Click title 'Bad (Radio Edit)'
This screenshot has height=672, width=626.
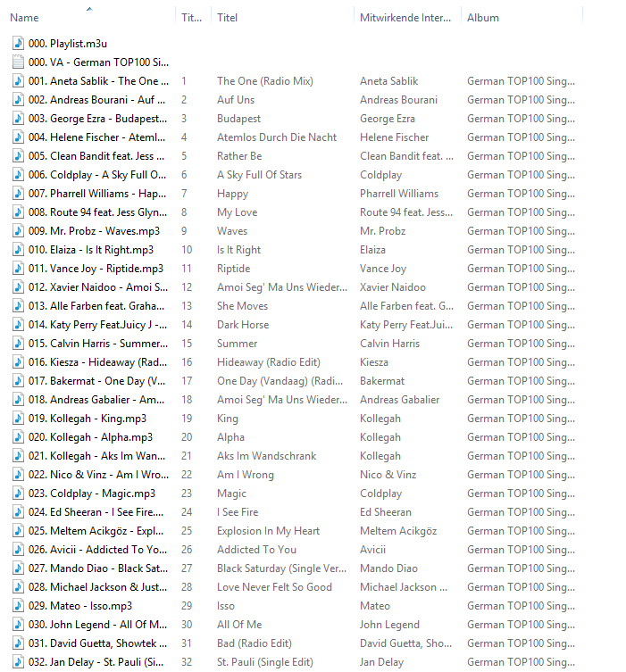pos(255,643)
